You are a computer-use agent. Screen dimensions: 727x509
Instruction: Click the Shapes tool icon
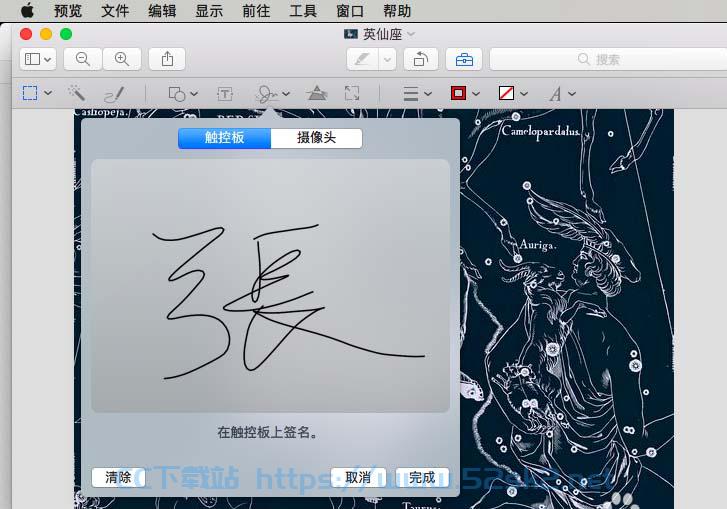[x=177, y=94]
